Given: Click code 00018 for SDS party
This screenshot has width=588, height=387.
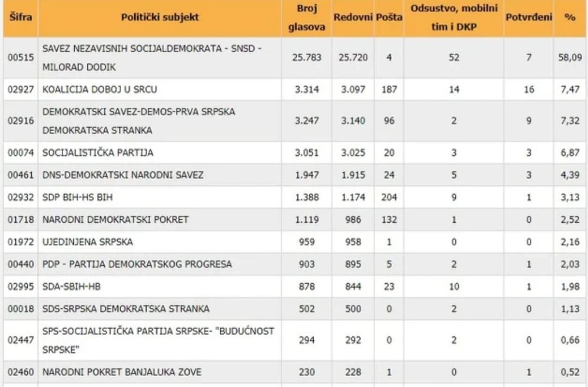Looking at the screenshot, I should pos(20,309).
